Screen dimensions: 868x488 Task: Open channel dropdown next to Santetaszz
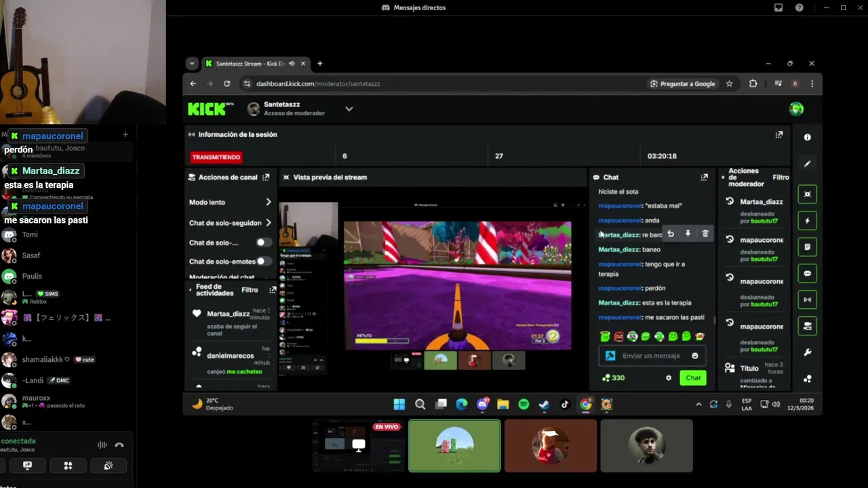(349, 108)
